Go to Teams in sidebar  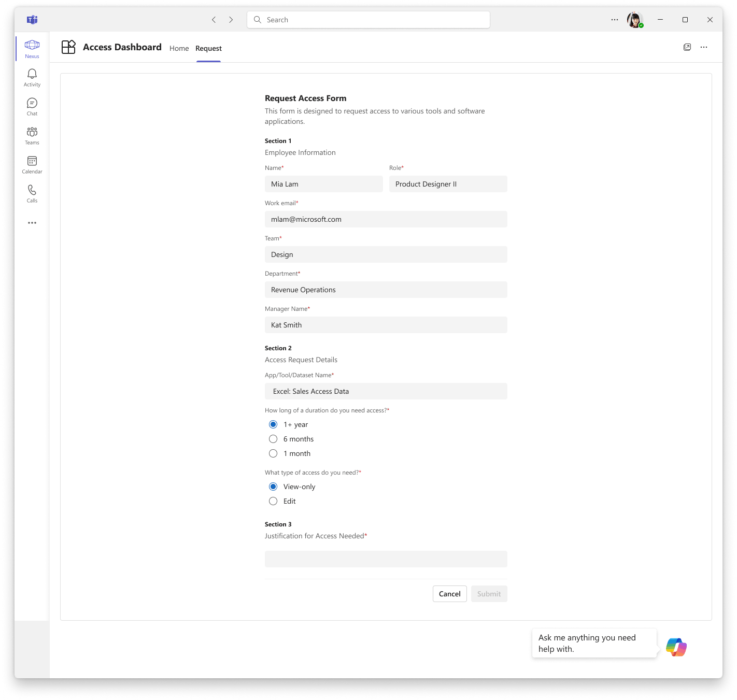click(32, 136)
